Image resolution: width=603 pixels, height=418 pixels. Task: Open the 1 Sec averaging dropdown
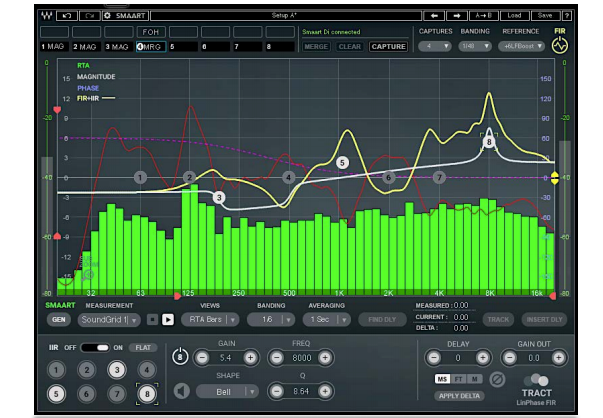pyautogui.click(x=326, y=320)
